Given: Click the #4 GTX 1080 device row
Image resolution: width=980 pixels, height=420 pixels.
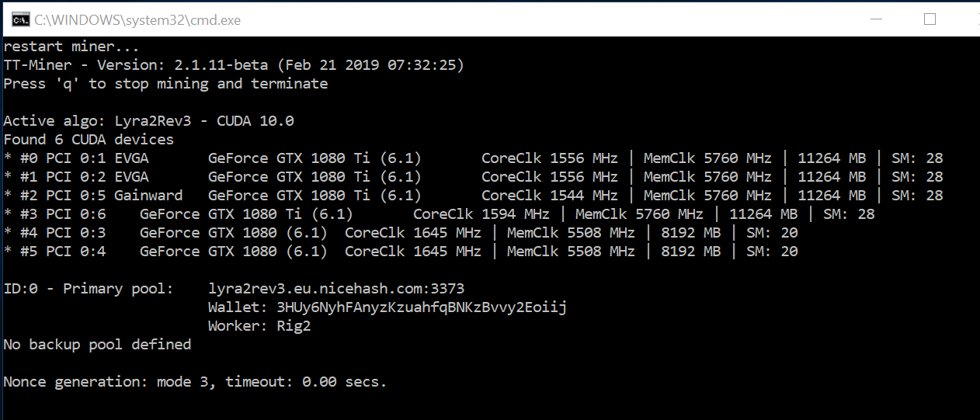Looking at the screenshot, I should 401,233.
